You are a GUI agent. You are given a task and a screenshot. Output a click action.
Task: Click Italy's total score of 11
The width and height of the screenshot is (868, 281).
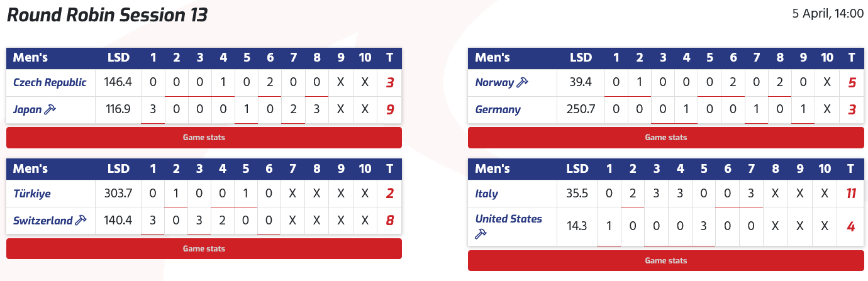point(851,194)
